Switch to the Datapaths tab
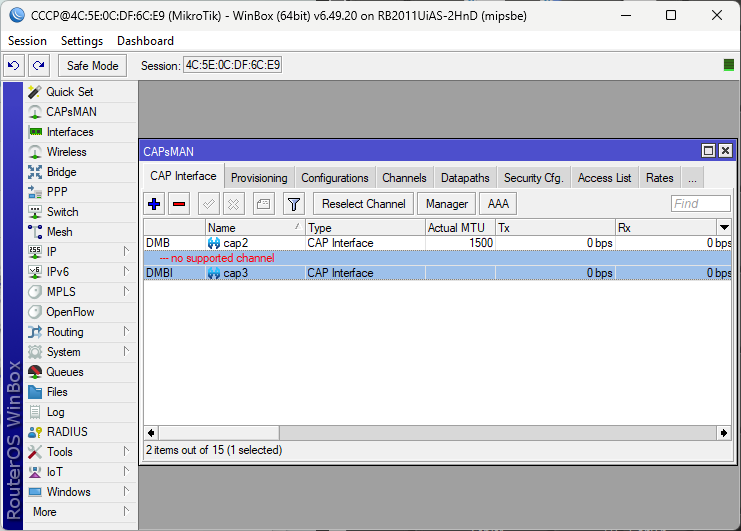This screenshot has height=531, width=741. [x=465, y=178]
